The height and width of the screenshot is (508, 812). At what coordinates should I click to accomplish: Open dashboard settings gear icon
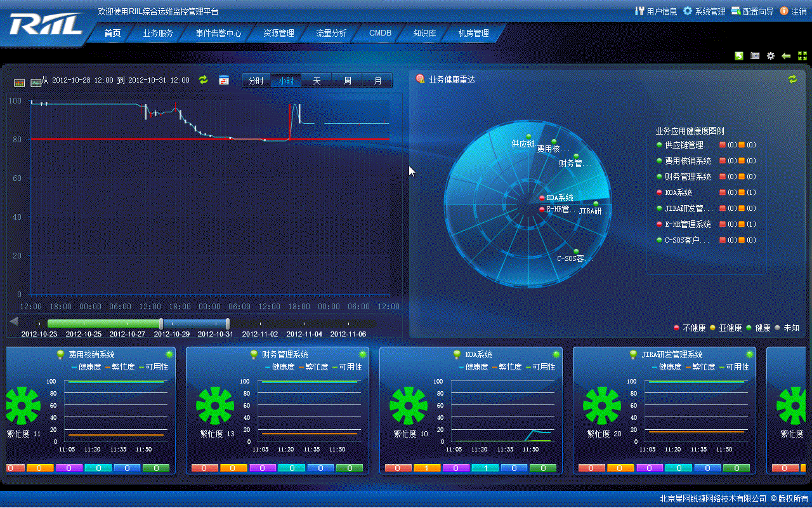[771, 56]
